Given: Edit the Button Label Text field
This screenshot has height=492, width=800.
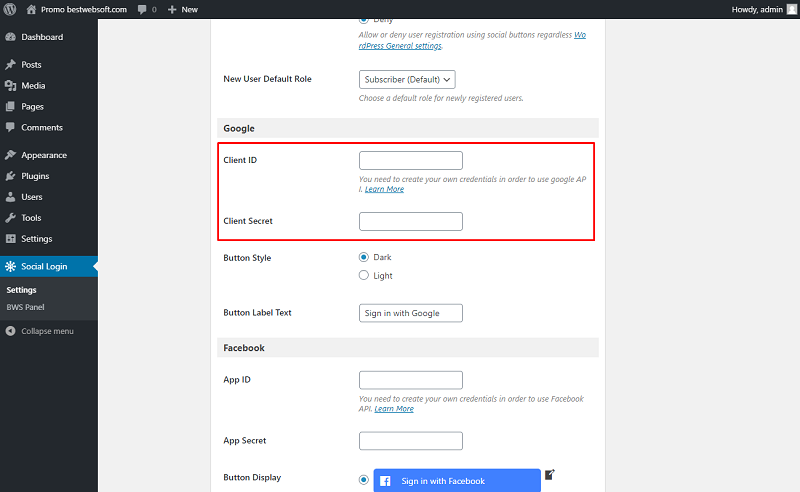Looking at the screenshot, I should (411, 313).
